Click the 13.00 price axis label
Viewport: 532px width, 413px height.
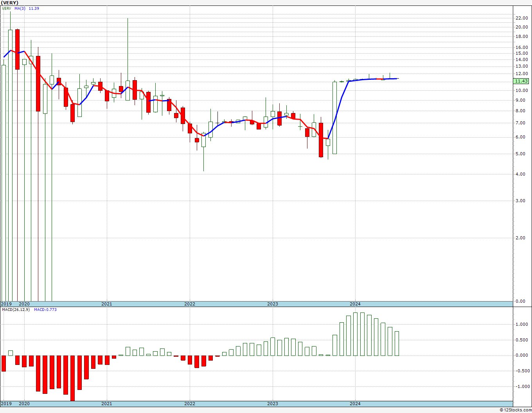click(x=521, y=66)
